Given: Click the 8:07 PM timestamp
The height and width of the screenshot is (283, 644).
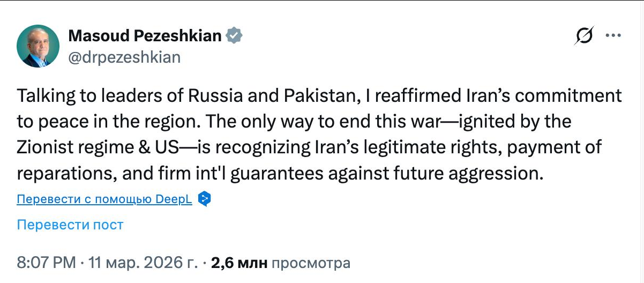Looking at the screenshot, I should click(x=47, y=263).
